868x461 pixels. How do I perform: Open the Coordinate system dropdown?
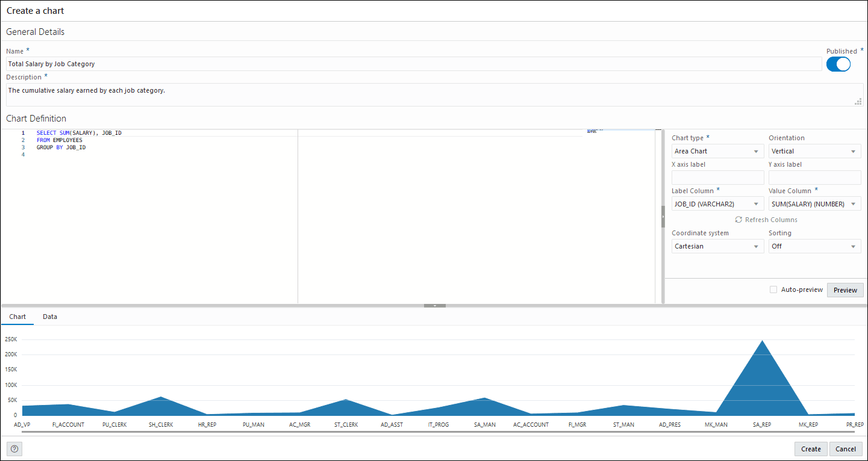tap(717, 246)
